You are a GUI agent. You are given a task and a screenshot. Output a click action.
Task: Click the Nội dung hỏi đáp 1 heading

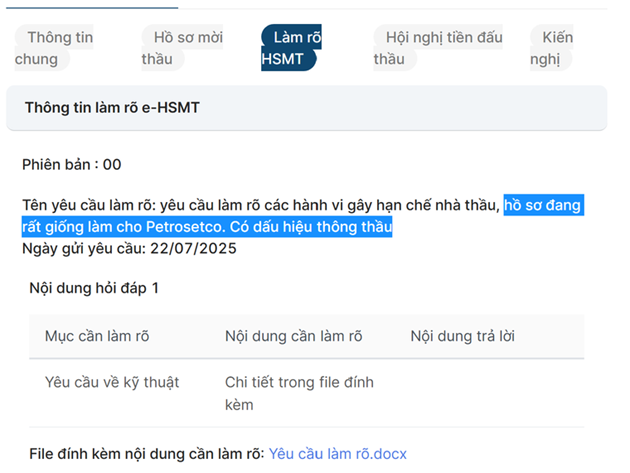[x=94, y=288]
